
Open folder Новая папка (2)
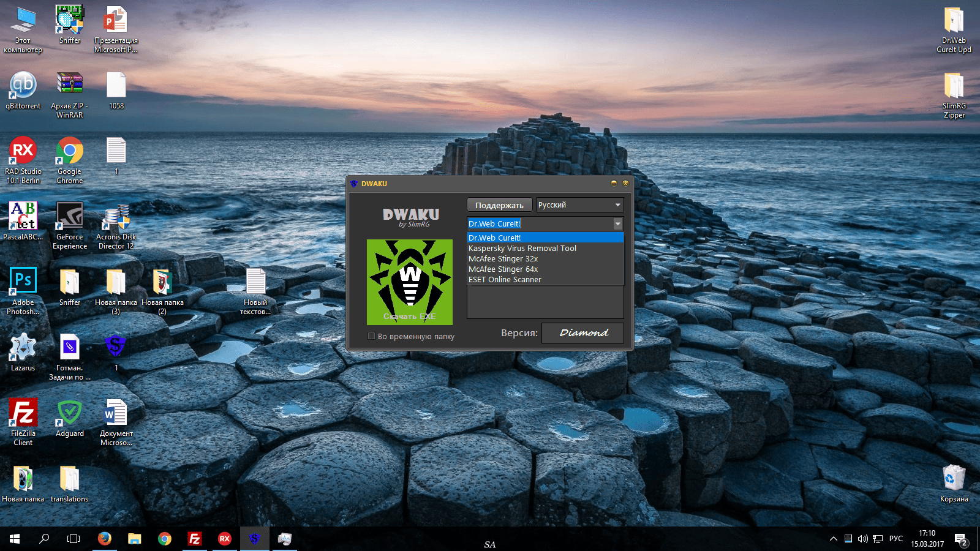click(x=162, y=291)
